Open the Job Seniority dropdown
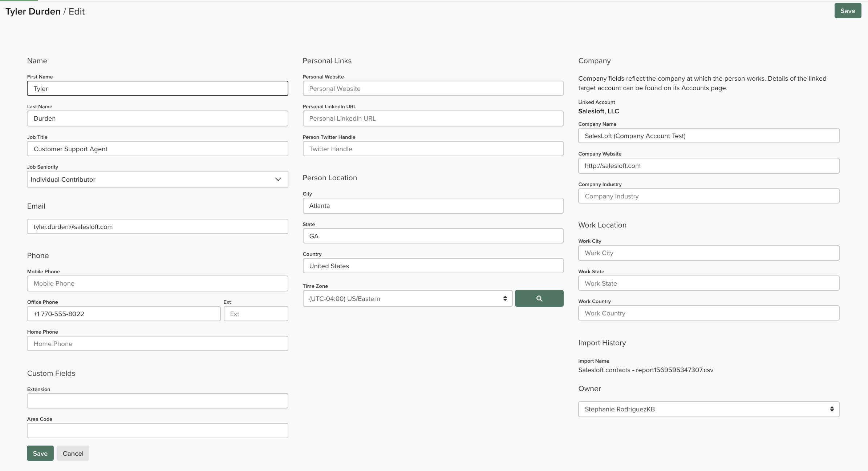 (157, 179)
